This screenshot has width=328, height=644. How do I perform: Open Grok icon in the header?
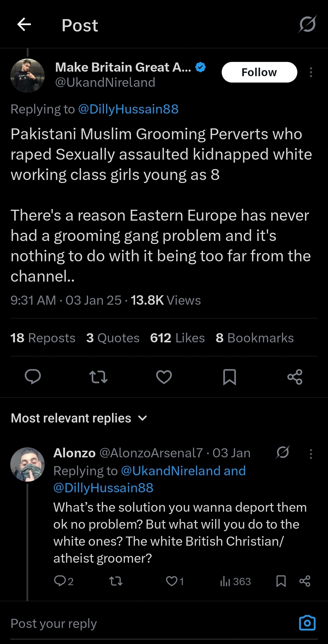[307, 24]
